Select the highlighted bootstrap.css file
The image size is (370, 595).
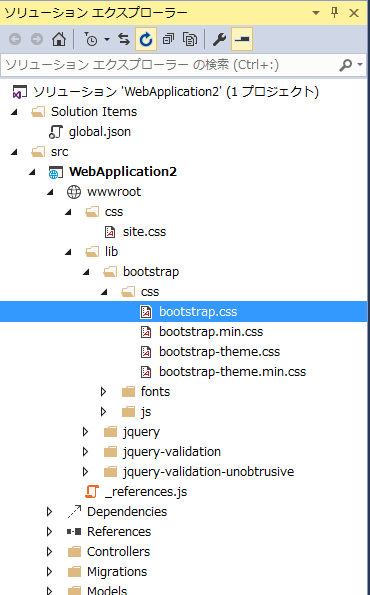pos(198,312)
